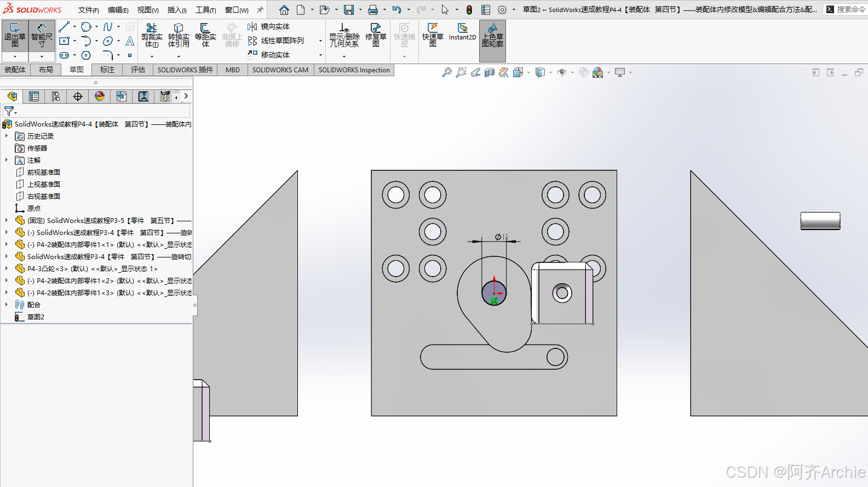
Task: Expand the (固定) SolidWorks速成教程P3-5 component
Action: [7, 220]
